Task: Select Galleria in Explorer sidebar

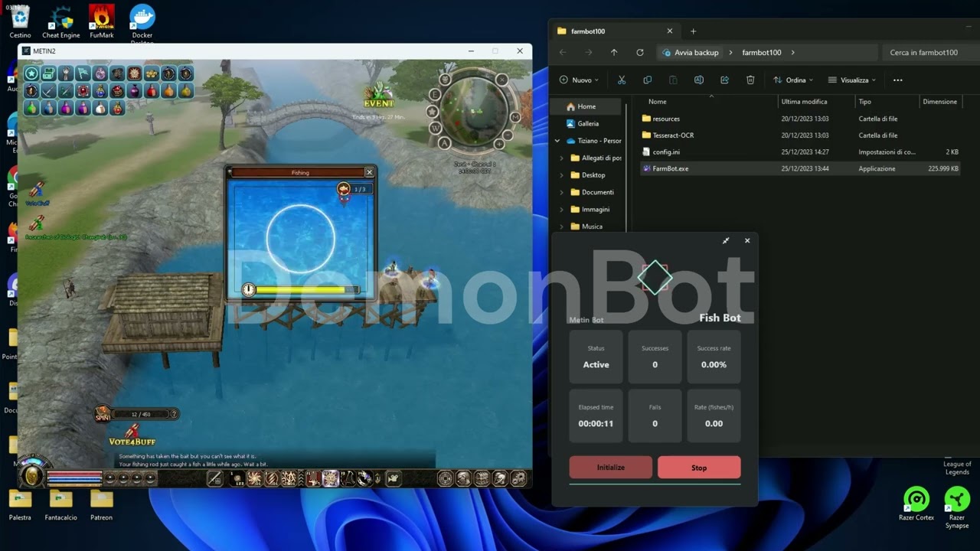Action: [x=588, y=123]
